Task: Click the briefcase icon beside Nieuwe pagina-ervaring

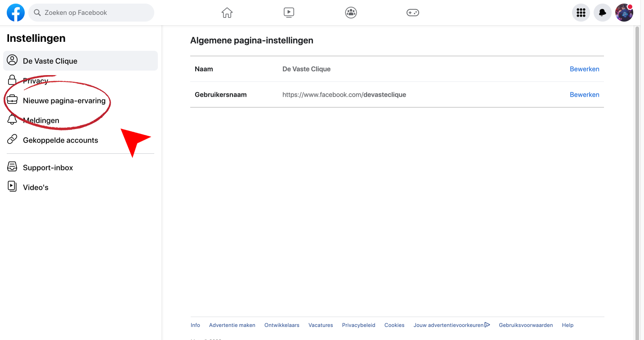Action: [x=12, y=100]
